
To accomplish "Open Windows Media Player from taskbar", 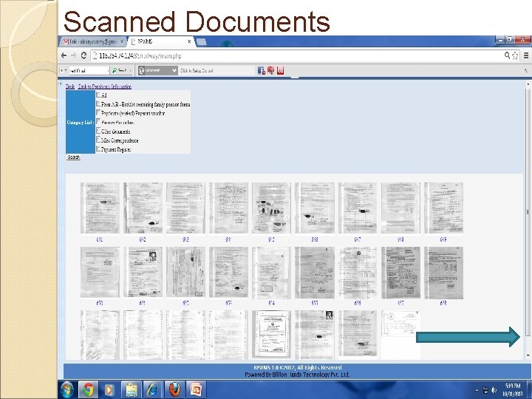I will (109, 389).
